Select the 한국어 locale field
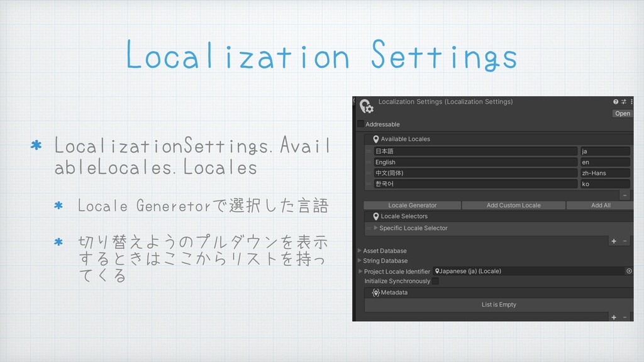This screenshot has height=362, width=644. [x=475, y=184]
